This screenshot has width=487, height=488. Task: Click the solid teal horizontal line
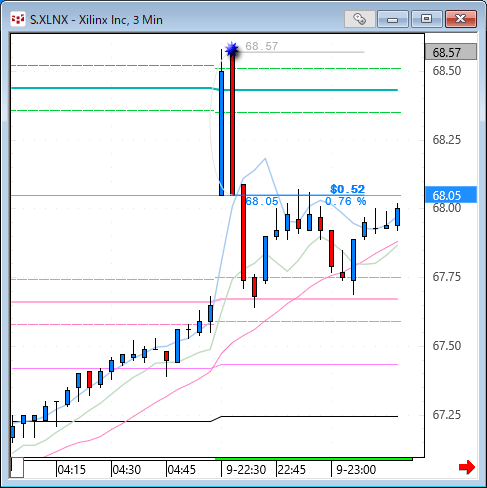tap(204, 89)
